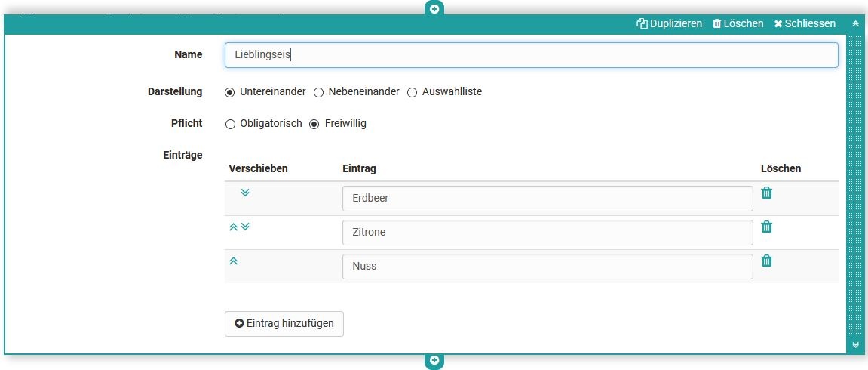Viewport: 868px width, 370px height.
Task: Duplicate this element via Duplizieren
Action: tap(669, 24)
